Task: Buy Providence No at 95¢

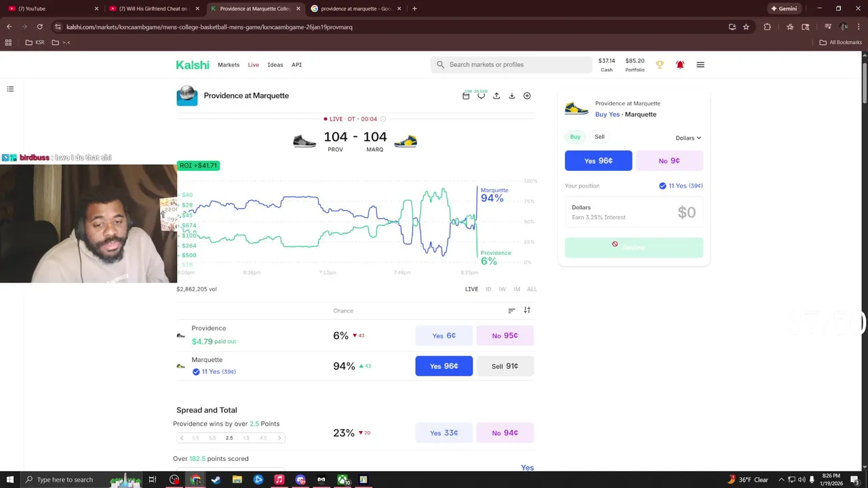Action: [x=505, y=335]
